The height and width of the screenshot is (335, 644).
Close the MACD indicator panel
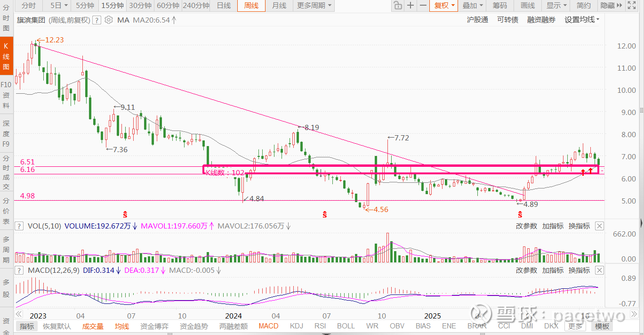pos(599,270)
